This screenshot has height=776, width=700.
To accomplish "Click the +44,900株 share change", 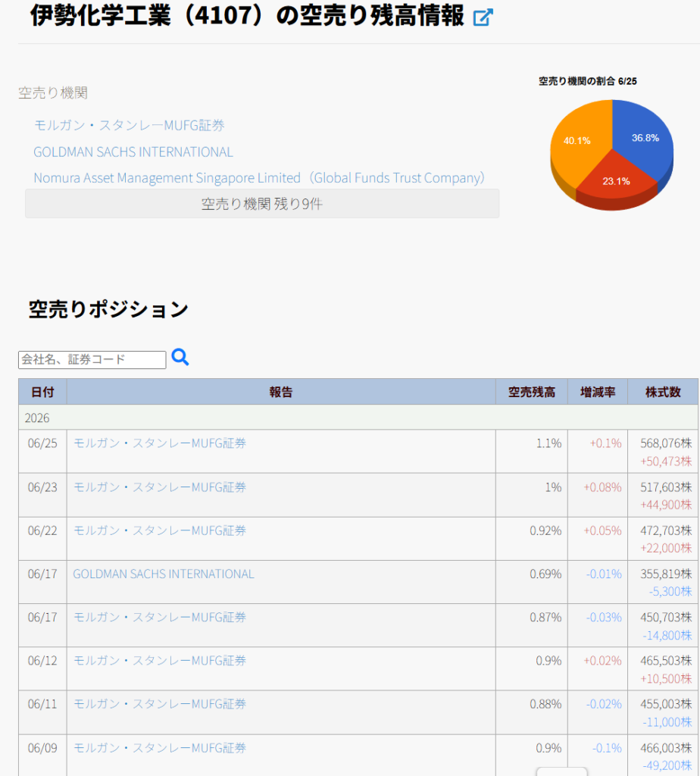I will tap(666, 505).
